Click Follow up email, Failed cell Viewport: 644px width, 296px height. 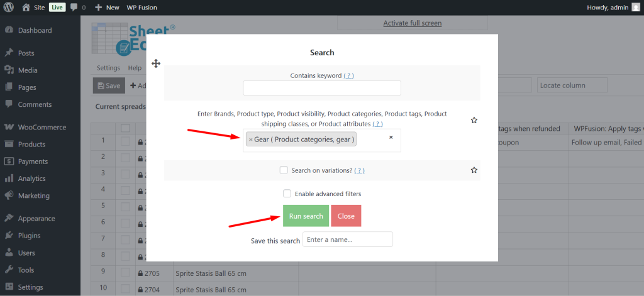(x=606, y=143)
